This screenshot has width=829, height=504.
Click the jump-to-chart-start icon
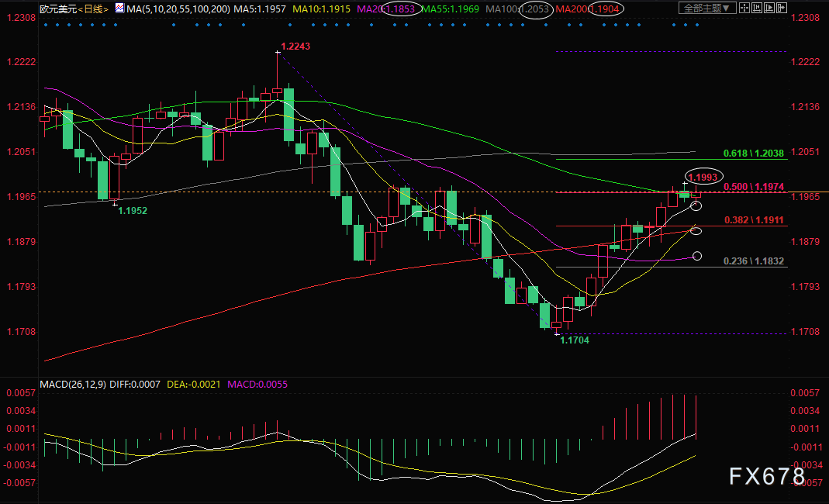click(x=757, y=8)
